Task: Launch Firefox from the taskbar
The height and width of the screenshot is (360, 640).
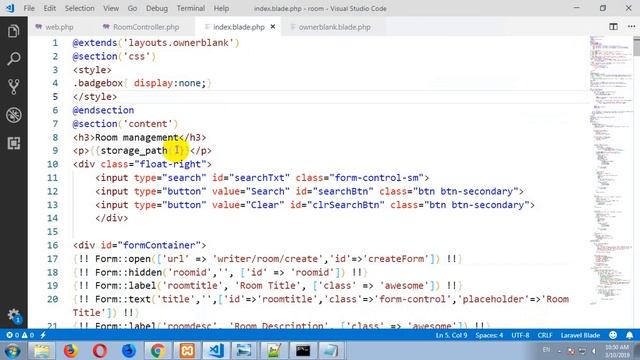Action: click(71, 351)
